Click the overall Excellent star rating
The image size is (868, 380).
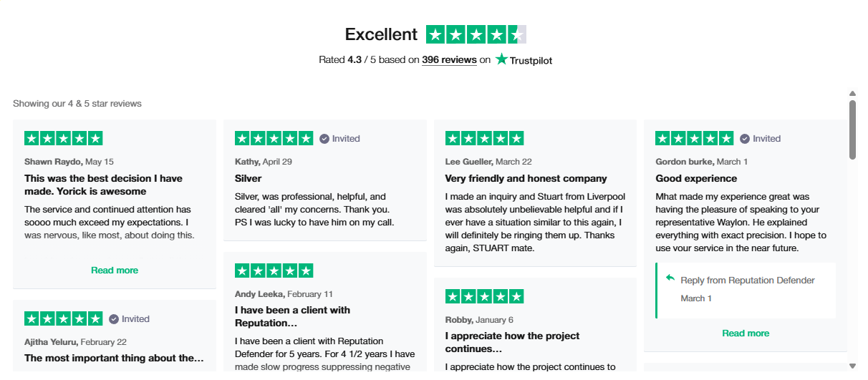(x=476, y=34)
